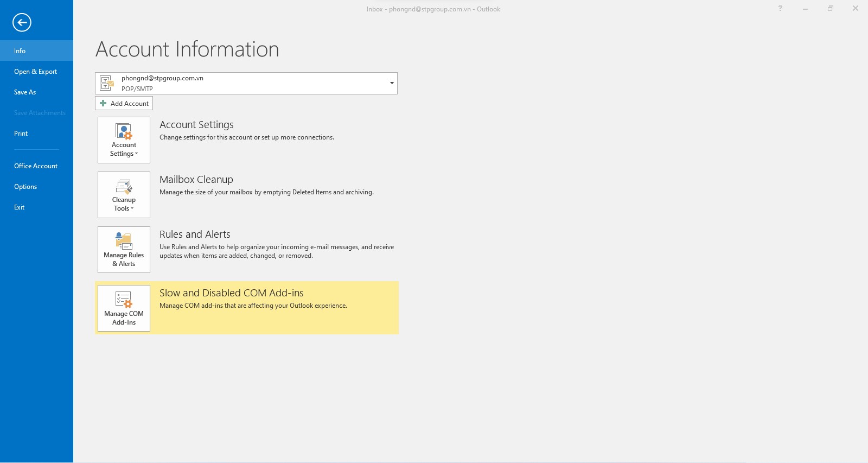Viewport: 868px width, 463px height.
Task: Click the POP/SMTP account mailbox icon
Action: [107, 83]
